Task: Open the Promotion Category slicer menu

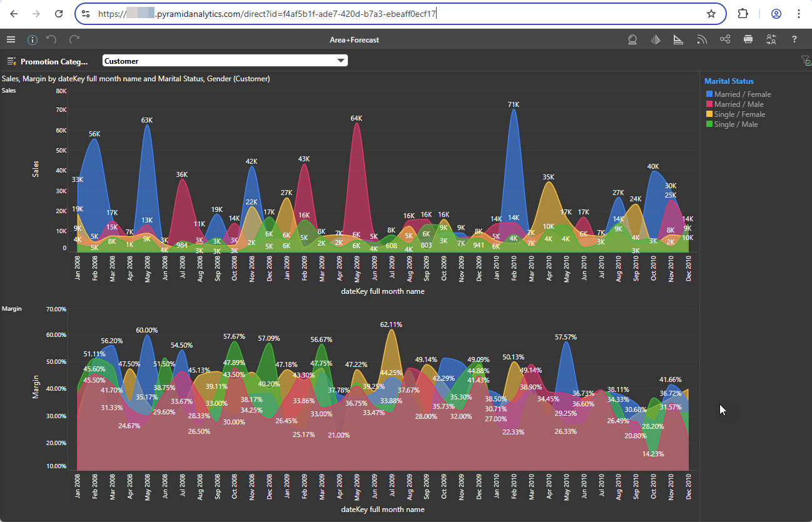Action: [x=11, y=61]
